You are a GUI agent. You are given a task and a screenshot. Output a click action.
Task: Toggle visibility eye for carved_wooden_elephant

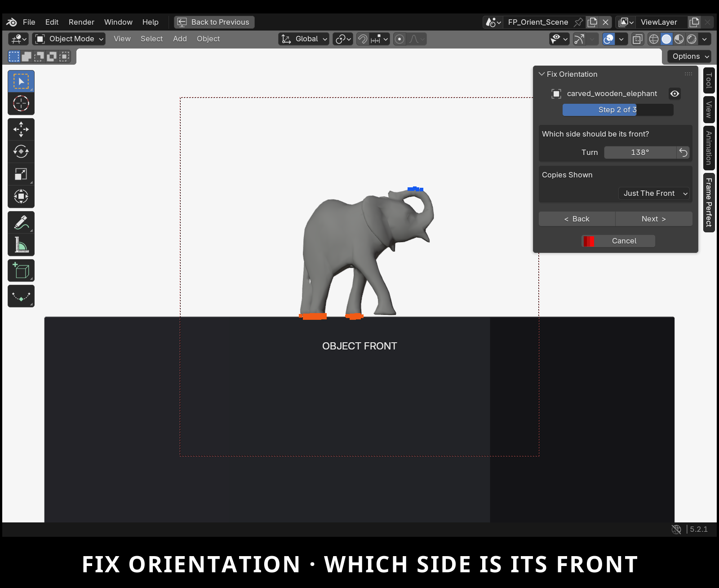pyautogui.click(x=675, y=93)
